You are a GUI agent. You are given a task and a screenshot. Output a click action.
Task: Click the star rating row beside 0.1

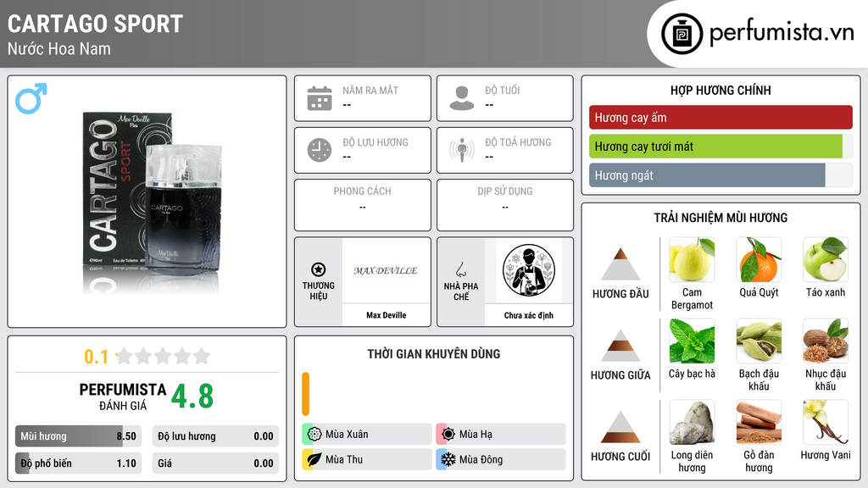point(163,356)
